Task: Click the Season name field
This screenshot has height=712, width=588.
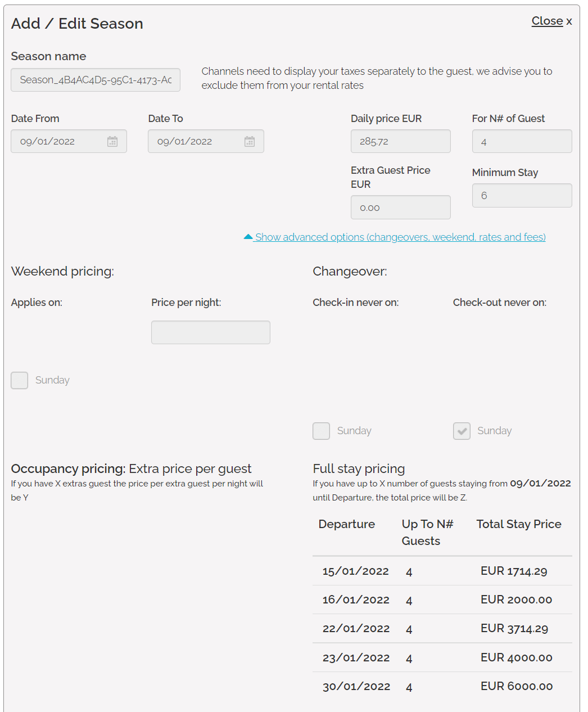Action: 96,80
